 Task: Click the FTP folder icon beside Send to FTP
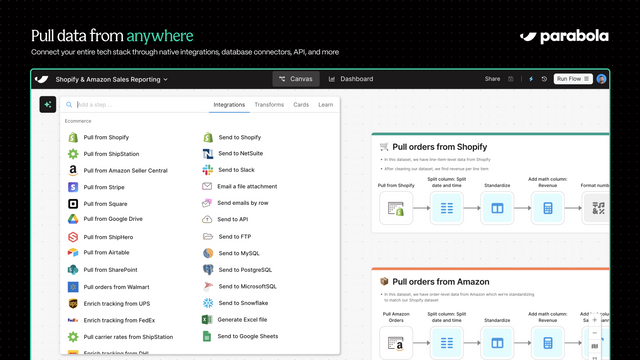208,236
